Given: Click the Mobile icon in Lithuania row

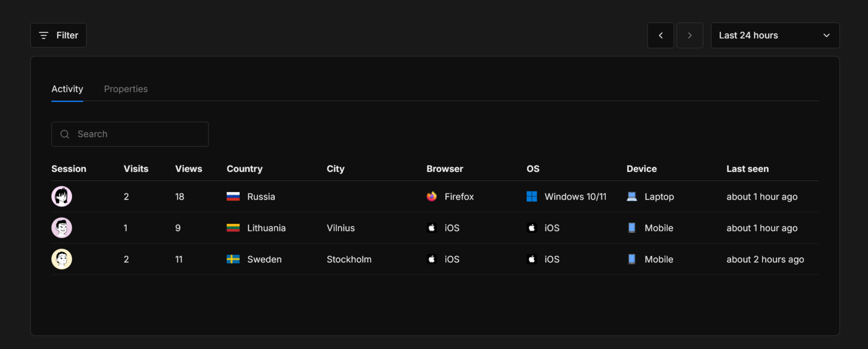Looking at the screenshot, I should point(632,228).
